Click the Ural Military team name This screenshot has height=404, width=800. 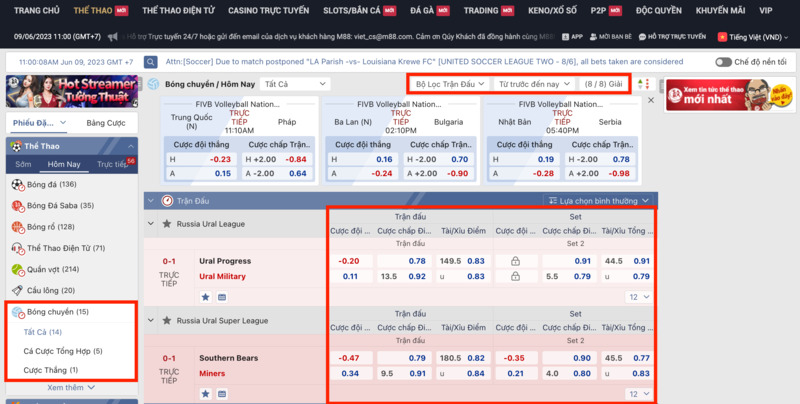pyautogui.click(x=222, y=276)
